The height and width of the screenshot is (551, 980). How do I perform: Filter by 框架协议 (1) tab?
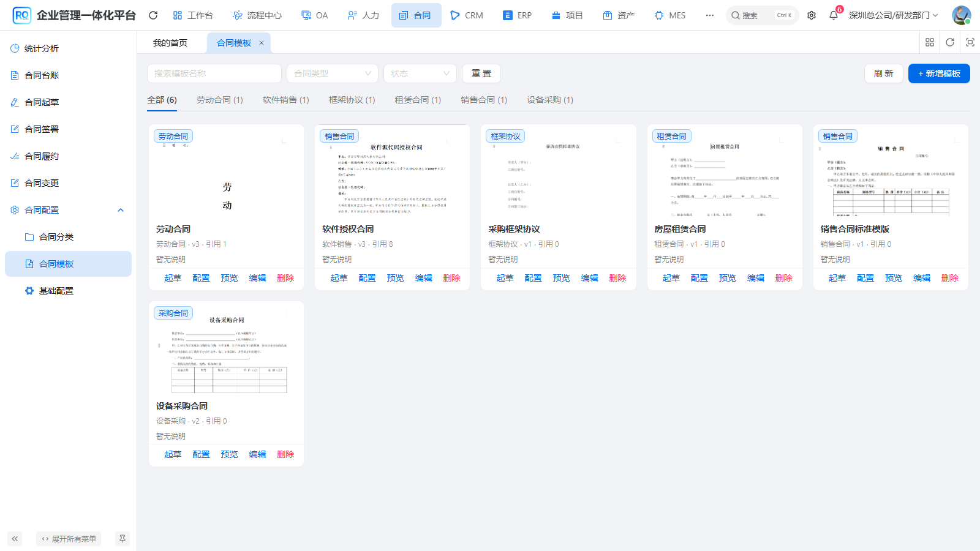[x=352, y=100]
